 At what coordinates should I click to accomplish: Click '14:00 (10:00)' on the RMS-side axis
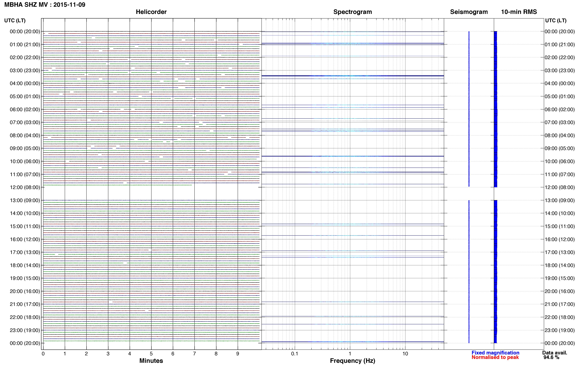pos(560,213)
